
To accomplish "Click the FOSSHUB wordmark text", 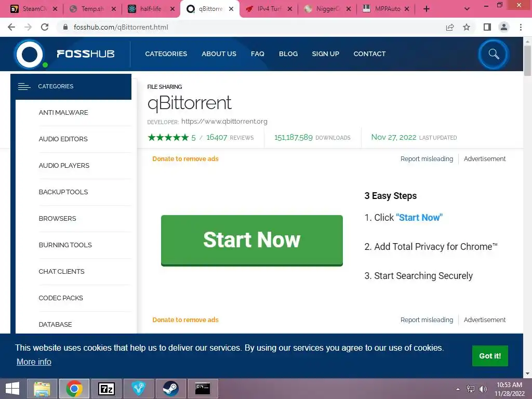I will [x=86, y=54].
